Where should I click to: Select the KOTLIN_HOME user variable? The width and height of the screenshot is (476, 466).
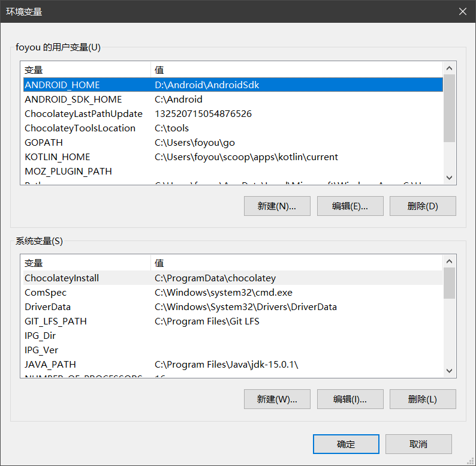pos(58,157)
